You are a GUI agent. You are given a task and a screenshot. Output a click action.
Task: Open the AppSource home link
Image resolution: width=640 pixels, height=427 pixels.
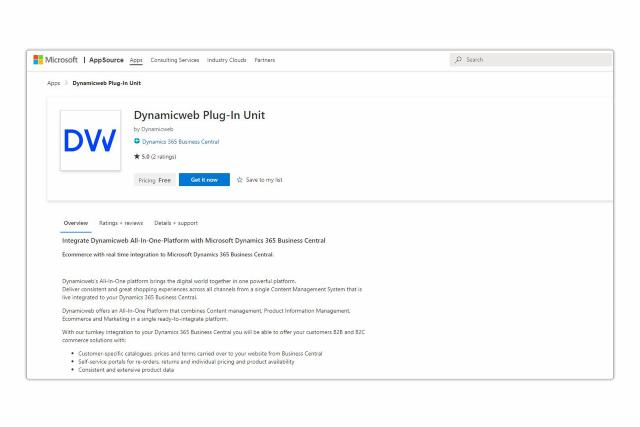click(105, 60)
